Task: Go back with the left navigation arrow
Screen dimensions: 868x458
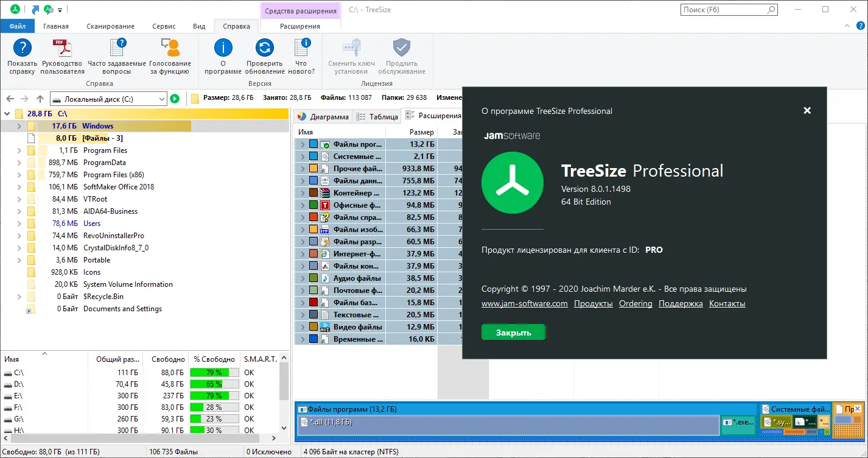Action: 10,99
